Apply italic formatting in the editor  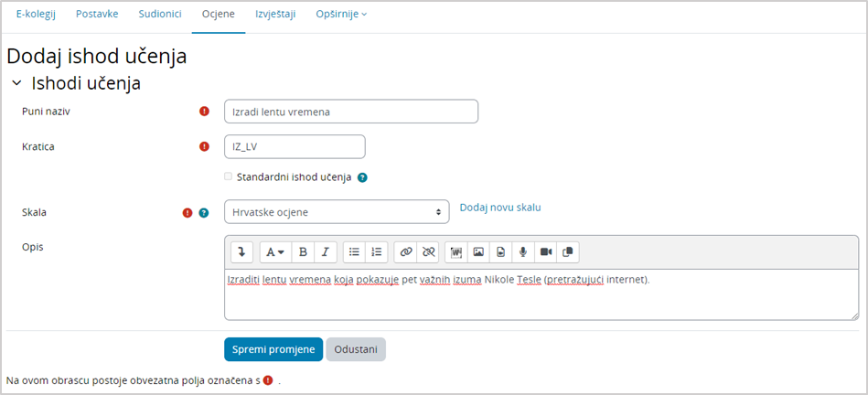325,252
